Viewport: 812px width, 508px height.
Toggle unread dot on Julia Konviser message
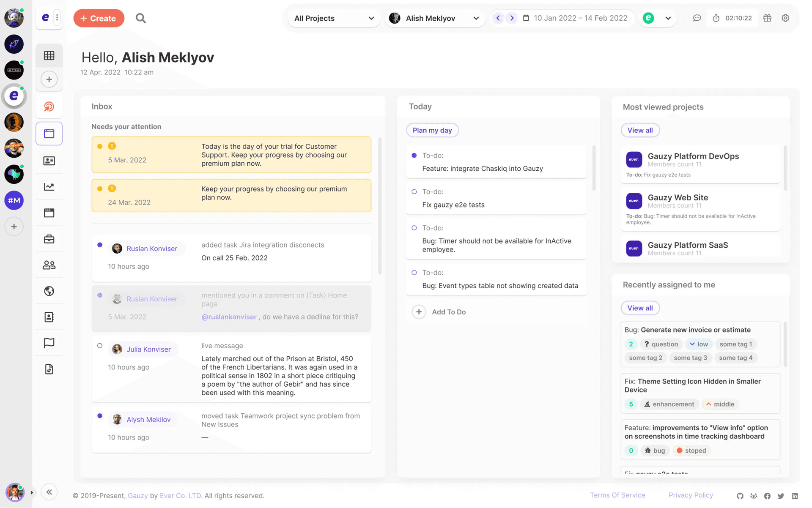(100, 346)
